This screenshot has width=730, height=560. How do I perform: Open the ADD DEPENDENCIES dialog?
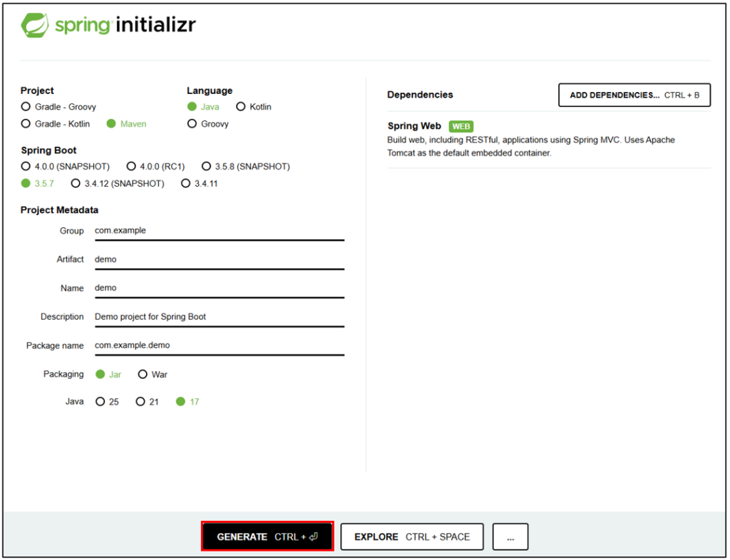(x=634, y=95)
